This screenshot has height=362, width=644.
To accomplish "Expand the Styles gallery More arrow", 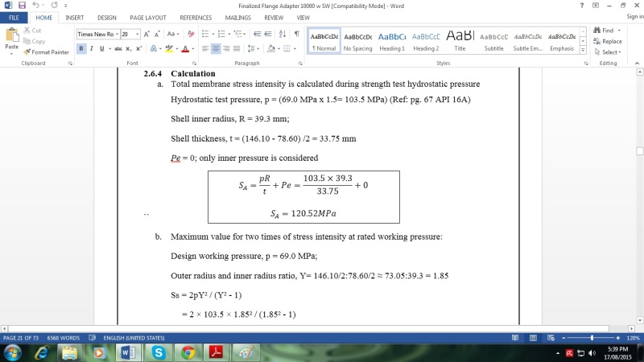I will 583,50.
